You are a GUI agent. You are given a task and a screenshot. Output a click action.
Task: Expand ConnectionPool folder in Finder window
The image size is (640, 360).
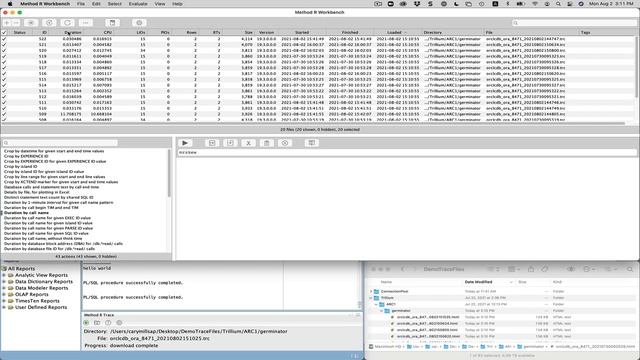(371, 291)
